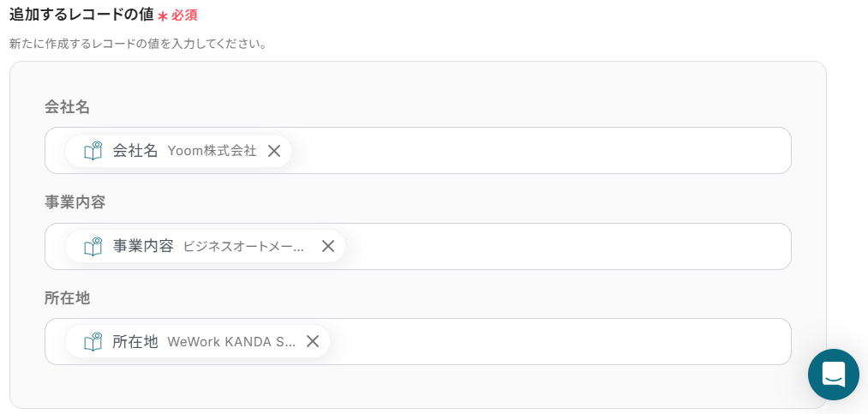Image resolution: width=868 pixels, height=414 pixels.
Task: Click the 追加するレコードの値 heading
Action: point(81,15)
